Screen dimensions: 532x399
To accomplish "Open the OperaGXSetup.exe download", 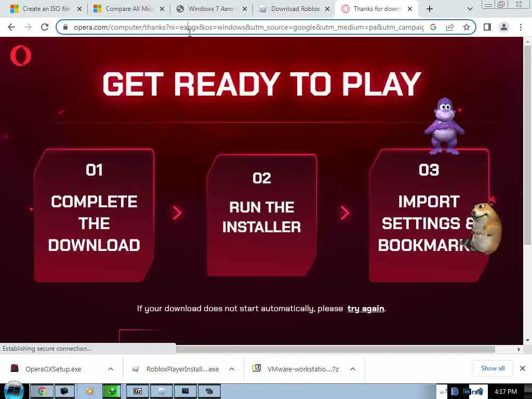I will (54, 369).
